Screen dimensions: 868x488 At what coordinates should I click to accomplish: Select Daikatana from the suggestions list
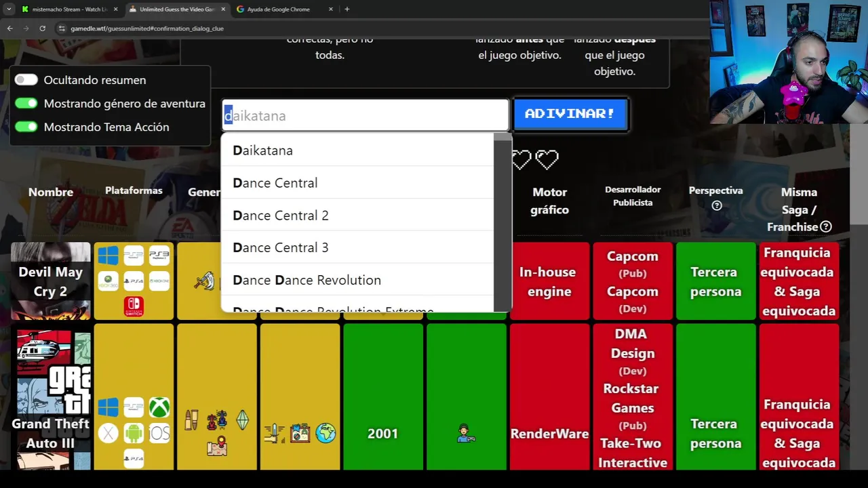(x=357, y=150)
